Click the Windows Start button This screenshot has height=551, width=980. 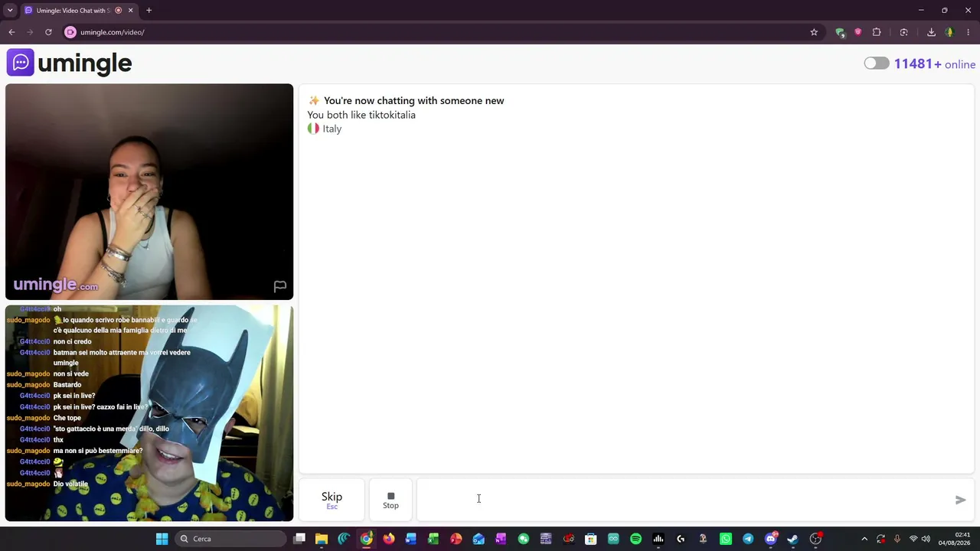point(162,539)
